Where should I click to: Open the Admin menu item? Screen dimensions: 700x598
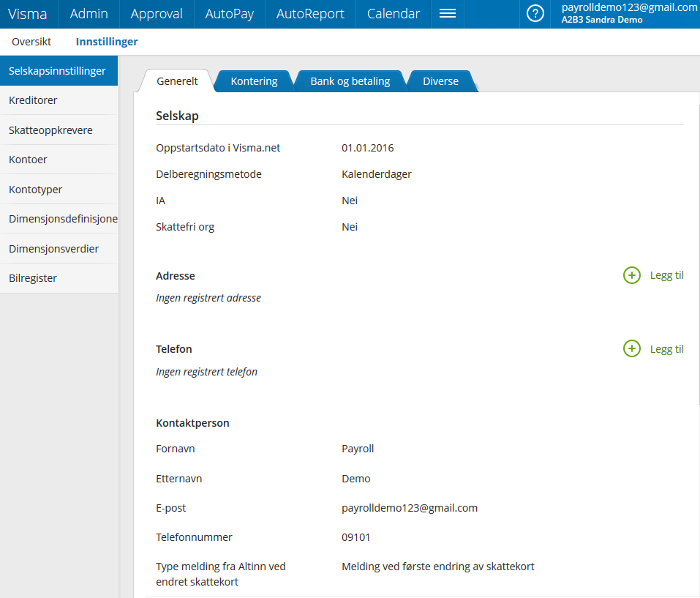point(89,14)
